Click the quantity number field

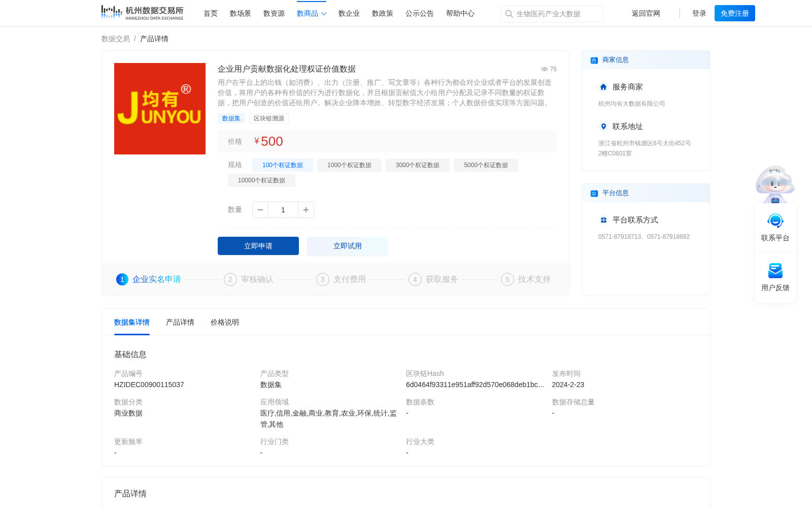coord(283,210)
